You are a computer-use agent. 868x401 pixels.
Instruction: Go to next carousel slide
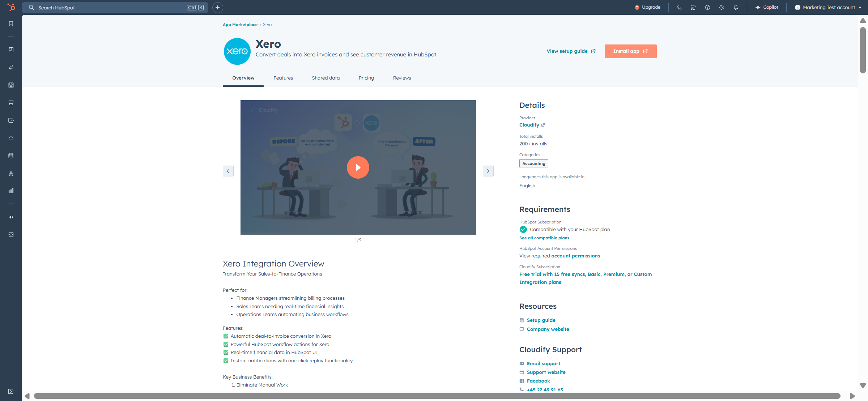click(488, 171)
